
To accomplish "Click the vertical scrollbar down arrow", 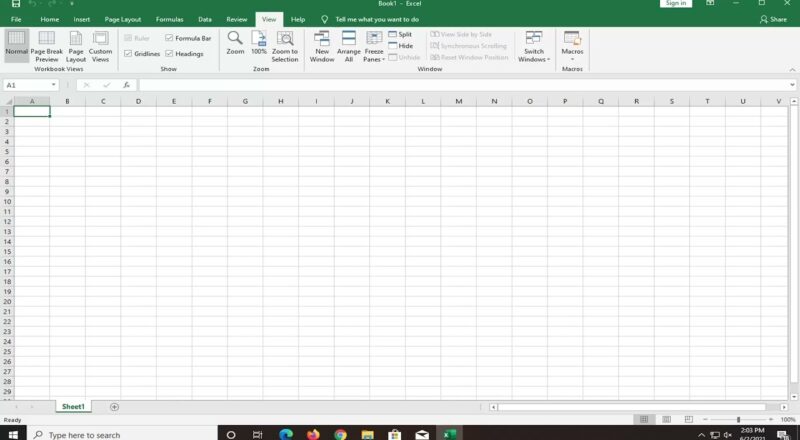I will [794, 397].
